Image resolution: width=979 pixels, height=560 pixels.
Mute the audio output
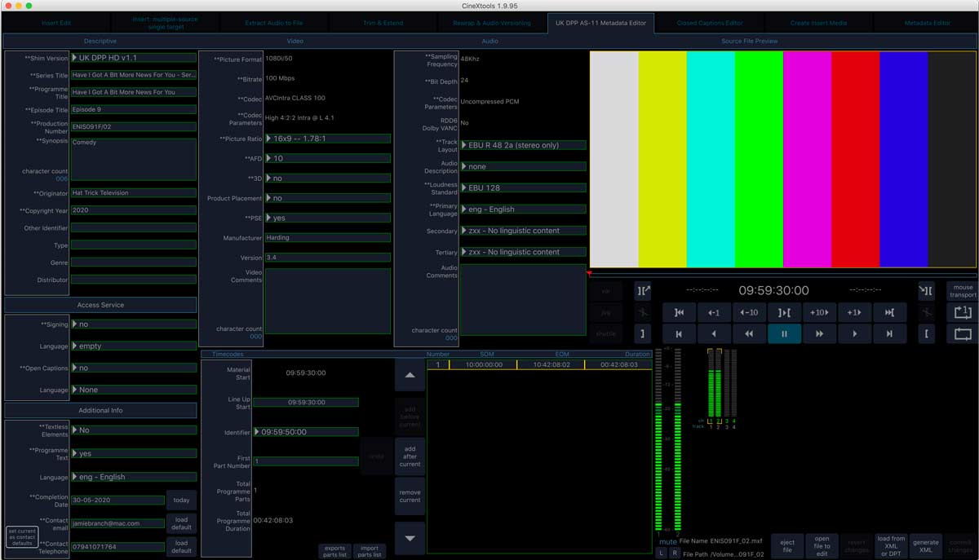pyautogui.click(x=668, y=541)
